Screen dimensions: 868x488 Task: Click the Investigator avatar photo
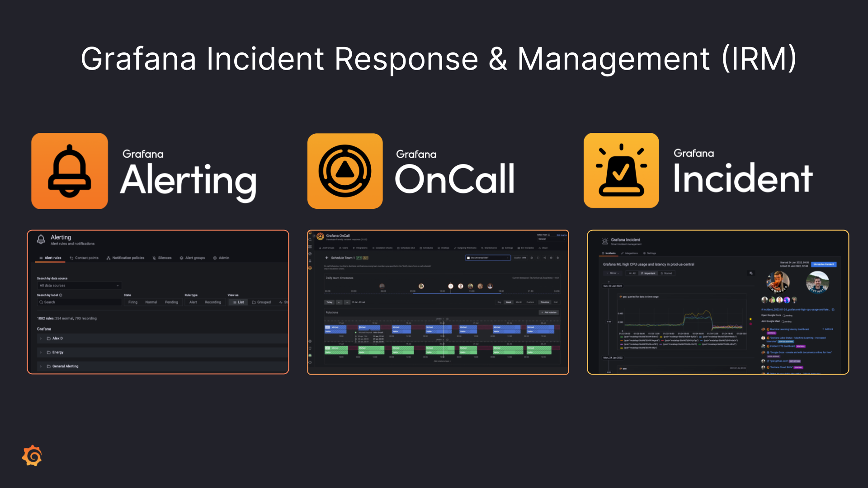click(x=817, y=282)
